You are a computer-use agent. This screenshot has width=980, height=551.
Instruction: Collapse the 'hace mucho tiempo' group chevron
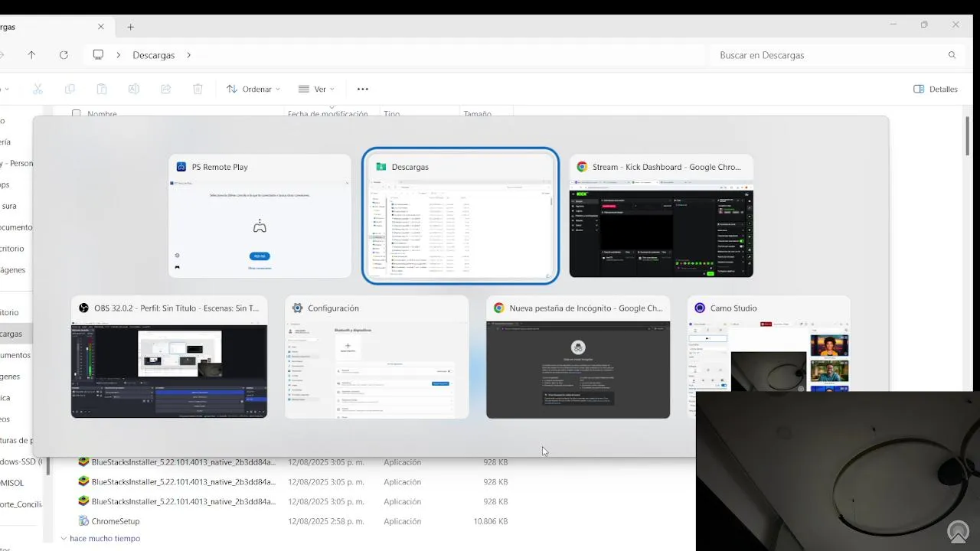click(64, 538)
